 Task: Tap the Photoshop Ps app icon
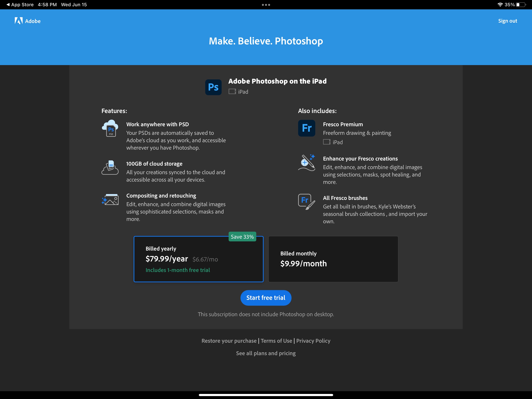coord(213,87)
